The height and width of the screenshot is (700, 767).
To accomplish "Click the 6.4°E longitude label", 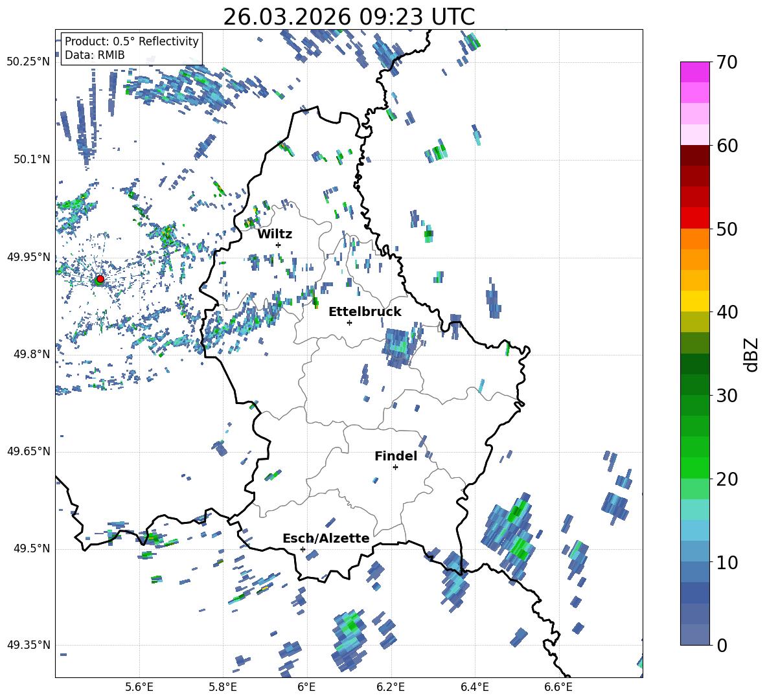I will 474,687.
